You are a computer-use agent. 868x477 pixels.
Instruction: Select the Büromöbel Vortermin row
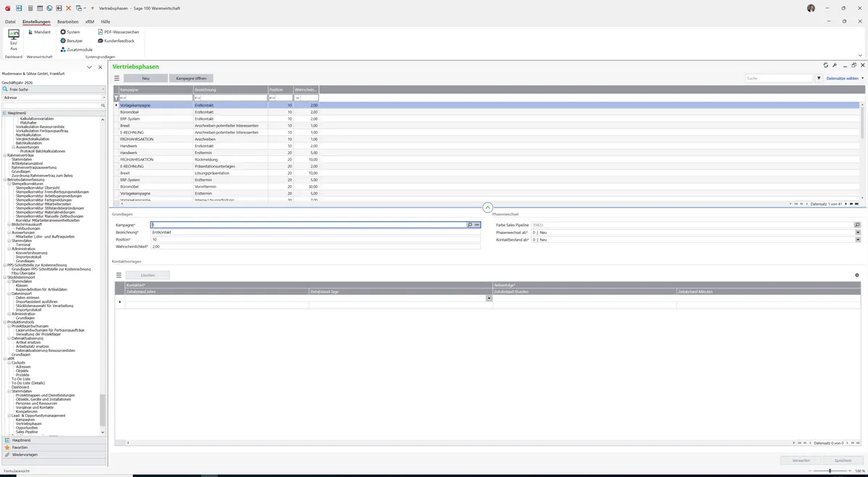tap(488, 187)
